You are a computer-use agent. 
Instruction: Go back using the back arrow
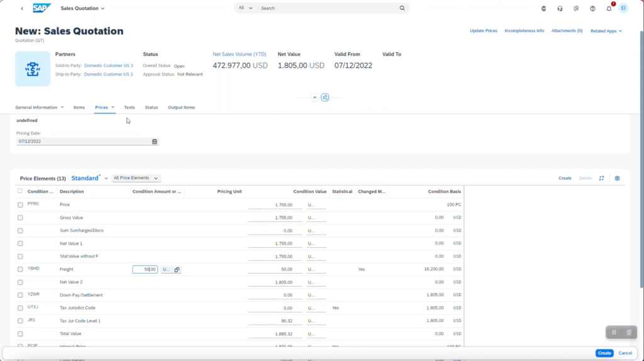22,8
